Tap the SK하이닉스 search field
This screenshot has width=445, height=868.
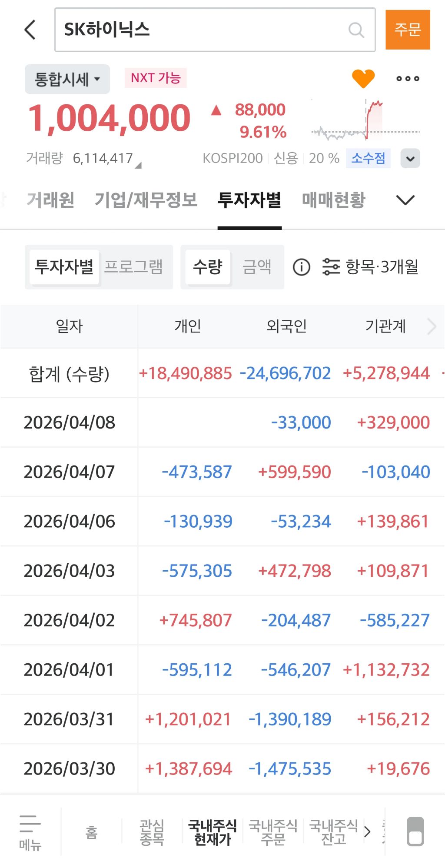click(215, 30)
